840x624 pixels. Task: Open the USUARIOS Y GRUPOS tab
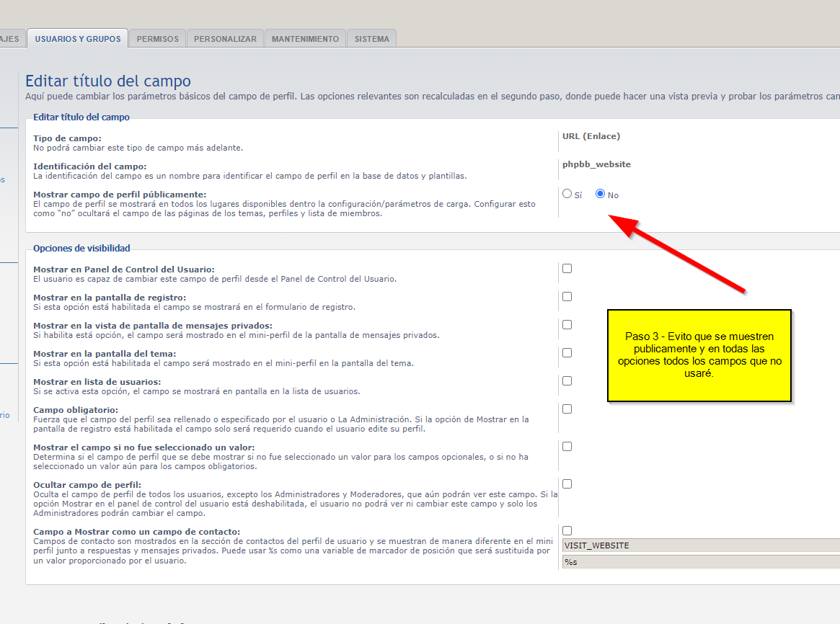point(78,39)
